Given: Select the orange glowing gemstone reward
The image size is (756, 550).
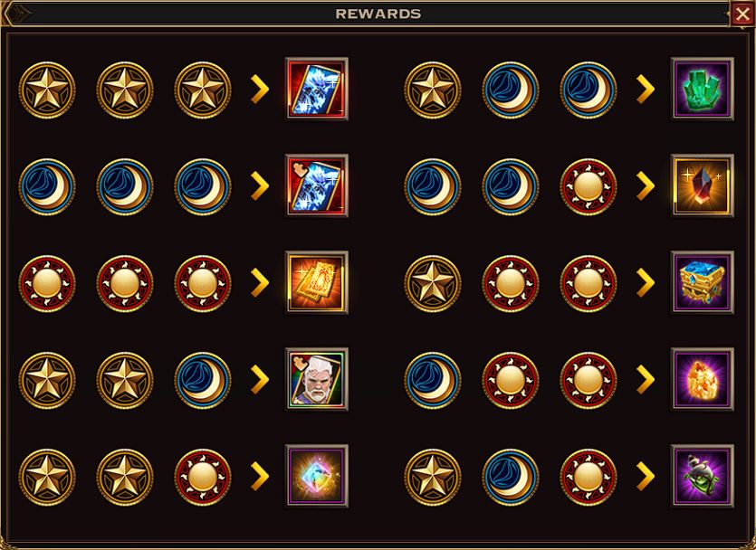Looking at the screenshot, I should pyautogui.click(x=703, y=379).
